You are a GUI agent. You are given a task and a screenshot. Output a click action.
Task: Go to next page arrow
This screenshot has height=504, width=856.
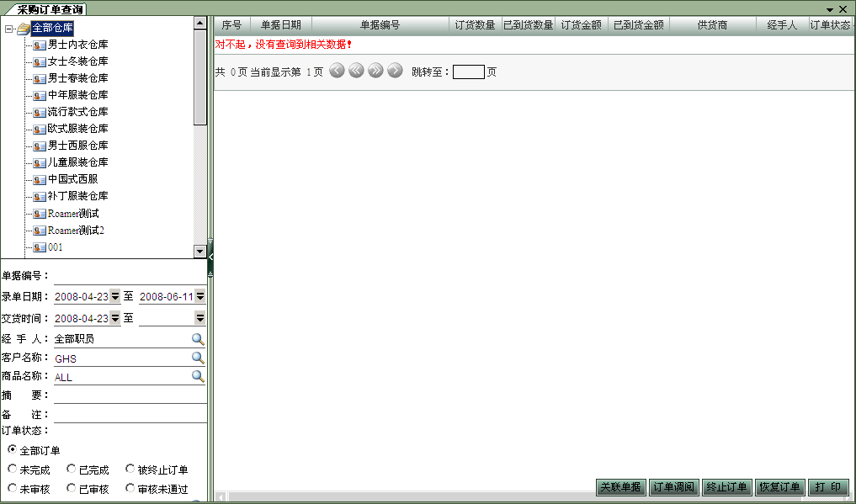[395, 71]
